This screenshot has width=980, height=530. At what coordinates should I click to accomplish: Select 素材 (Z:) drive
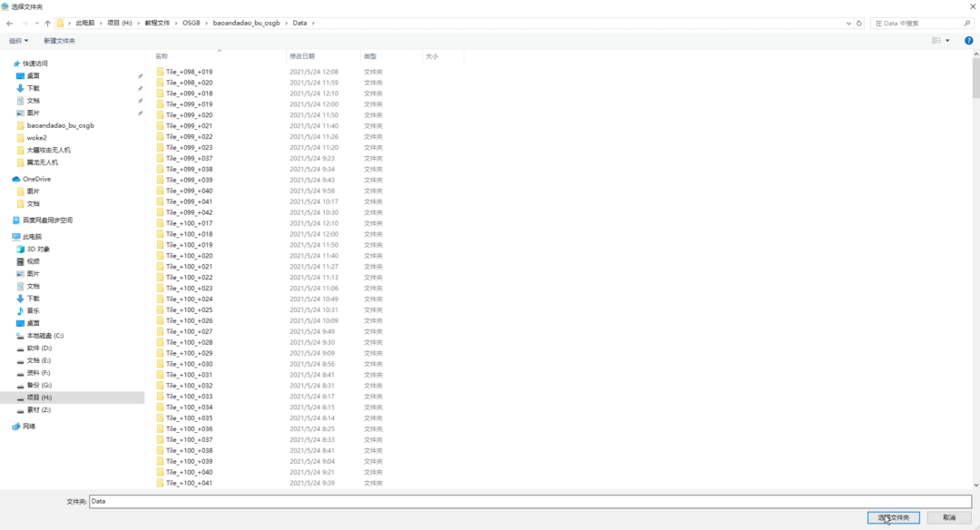pos(39,410)
